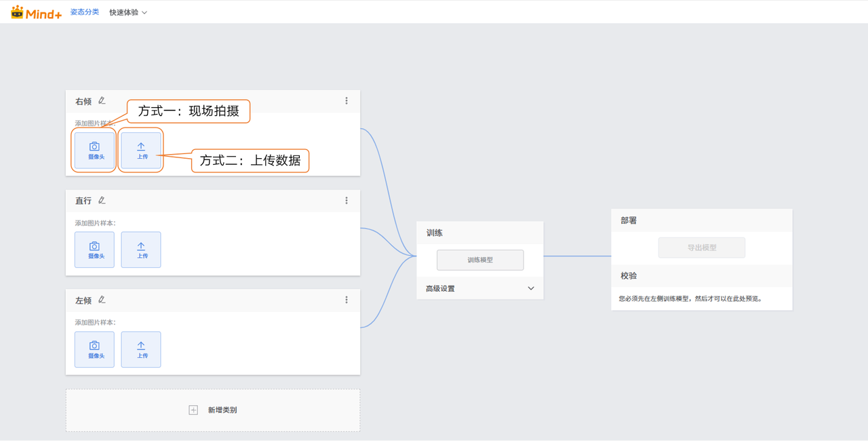Viewport: 868px width, 441px height.
Task: Open the 快速体验 dropdown menu
Action: [128, 12]
